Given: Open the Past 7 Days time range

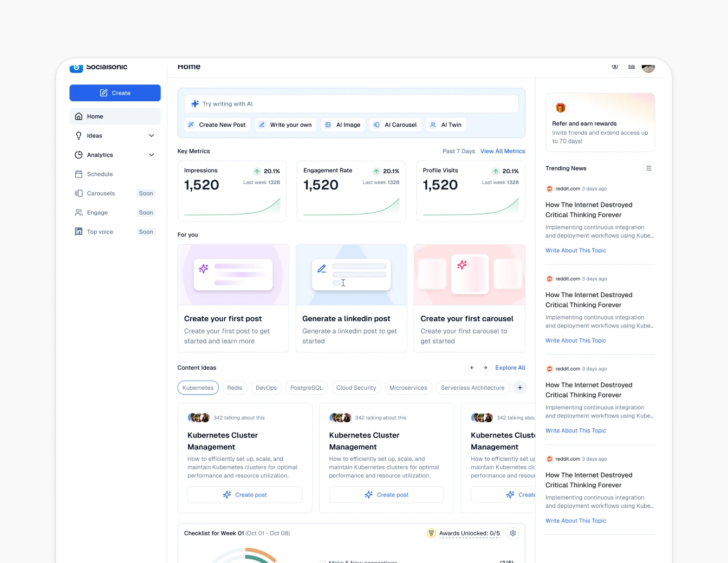Looking at the screenshot, I should 458,151.
